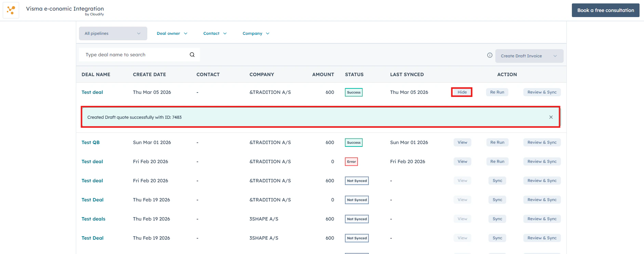View the Error status Test deal log
Image resolution: width=644 pixels, height=254 pixels.
462,161
